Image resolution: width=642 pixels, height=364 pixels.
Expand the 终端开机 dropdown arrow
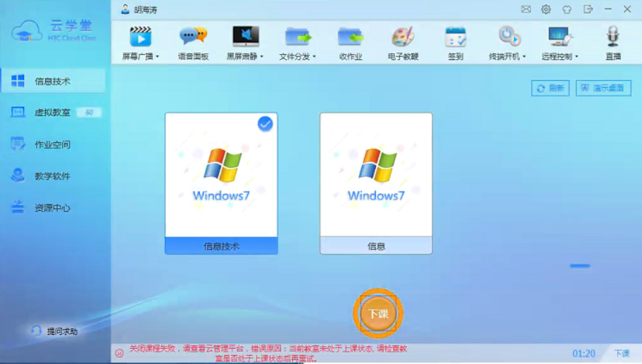[x=525, y=57]
